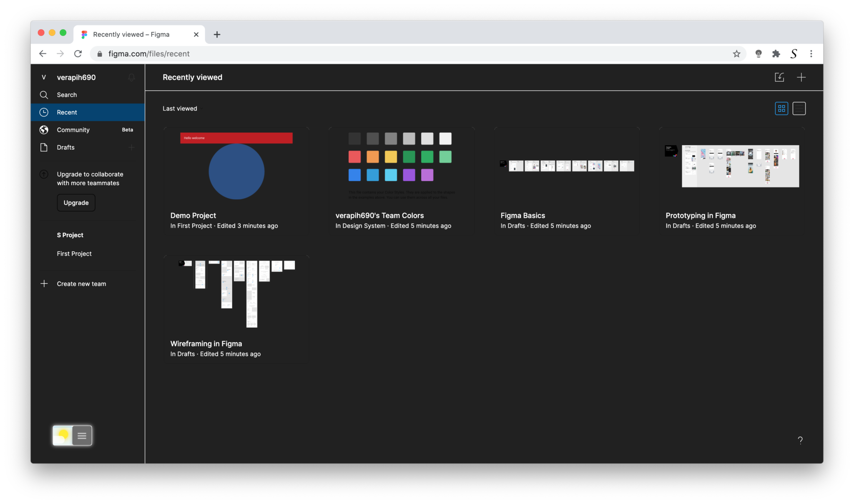This screenshot has width=854, height=504.
Task: Click Create new team
Action: click(x=81, y=283)
